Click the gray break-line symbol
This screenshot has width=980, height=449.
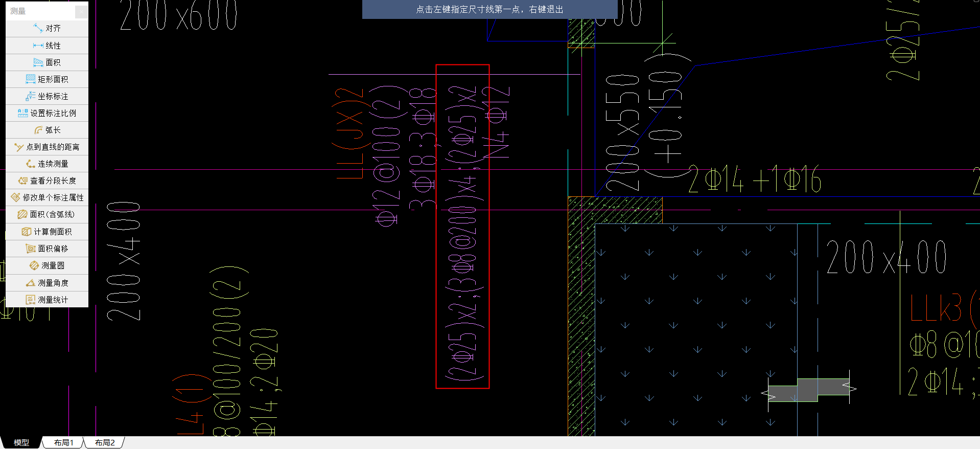coord(809,391)
